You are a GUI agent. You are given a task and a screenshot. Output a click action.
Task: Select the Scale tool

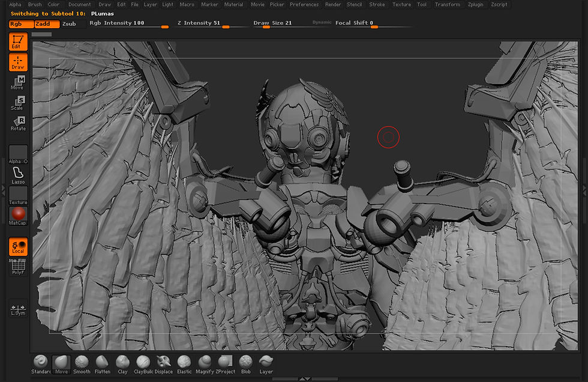[x=18, y=103]
